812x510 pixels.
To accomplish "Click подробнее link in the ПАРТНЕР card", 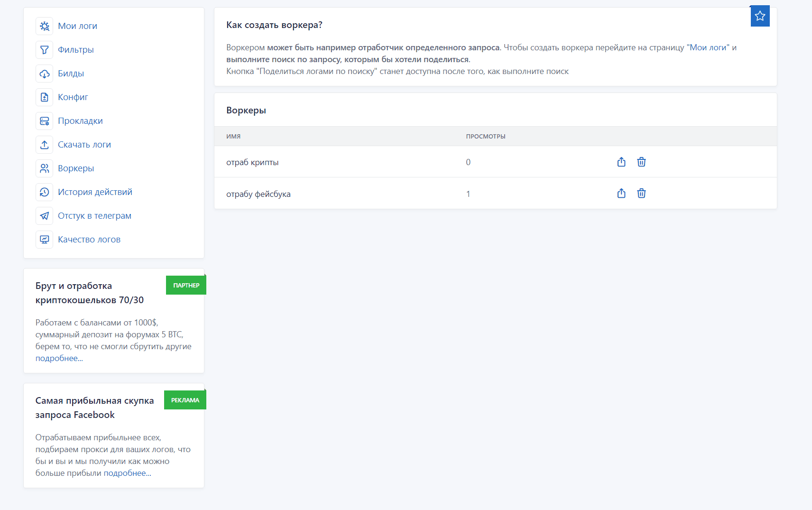I will tap(59, 359).
